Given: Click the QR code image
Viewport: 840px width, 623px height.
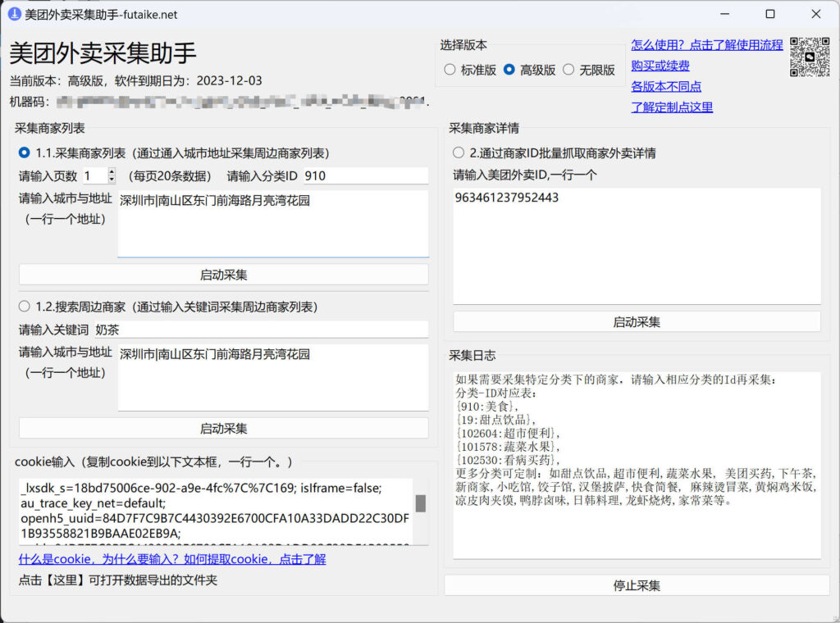Looking at the screenshot, I should [810, 57].
